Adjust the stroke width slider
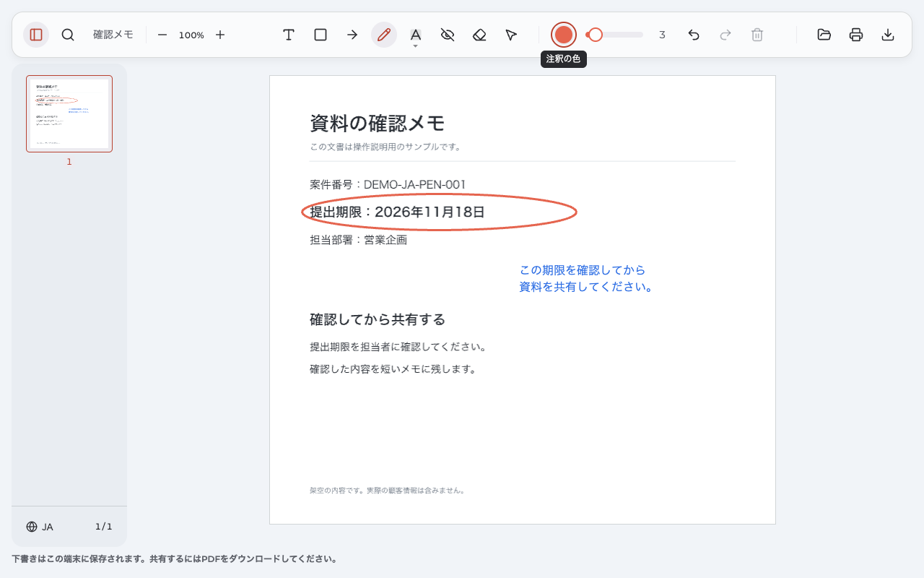 click(x=614, y=35)
